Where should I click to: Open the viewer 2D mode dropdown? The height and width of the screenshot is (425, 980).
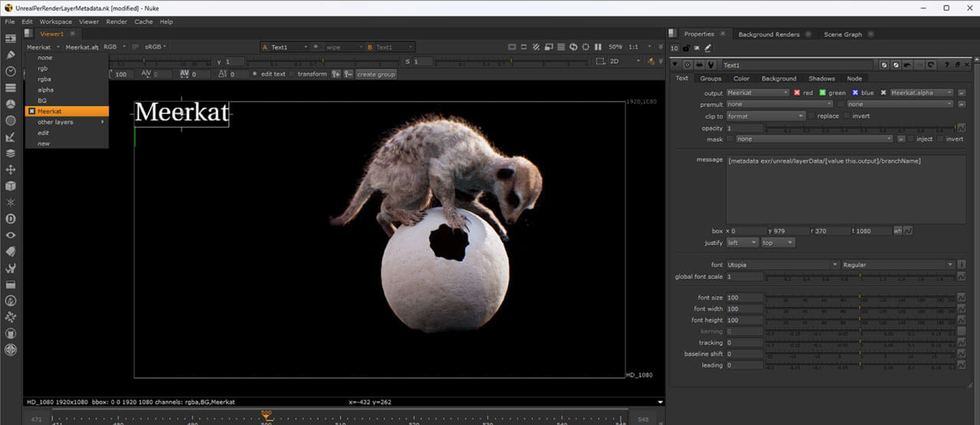coord(625,61)
